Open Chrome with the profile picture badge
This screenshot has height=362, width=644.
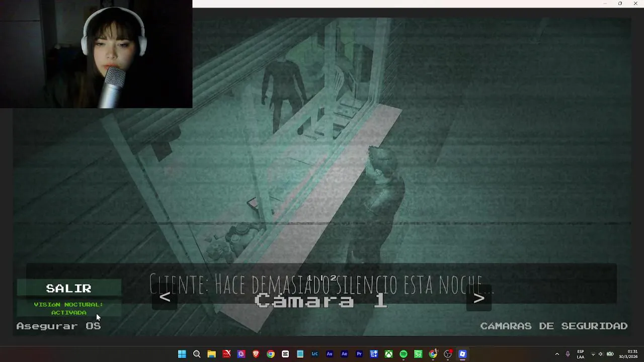pyautogui.click(x=433, y=354)
